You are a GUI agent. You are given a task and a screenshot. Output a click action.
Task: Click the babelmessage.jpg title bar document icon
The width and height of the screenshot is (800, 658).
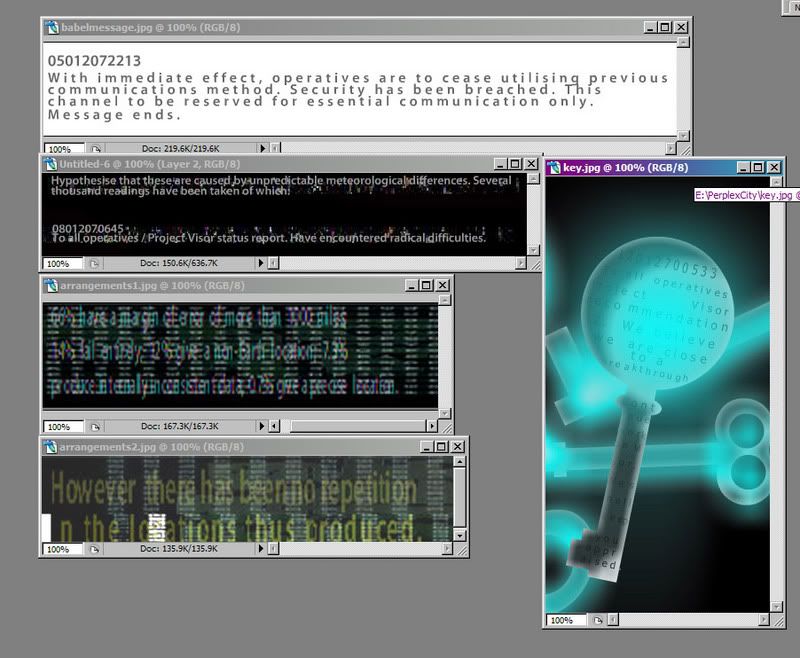(x=52, y=28)
